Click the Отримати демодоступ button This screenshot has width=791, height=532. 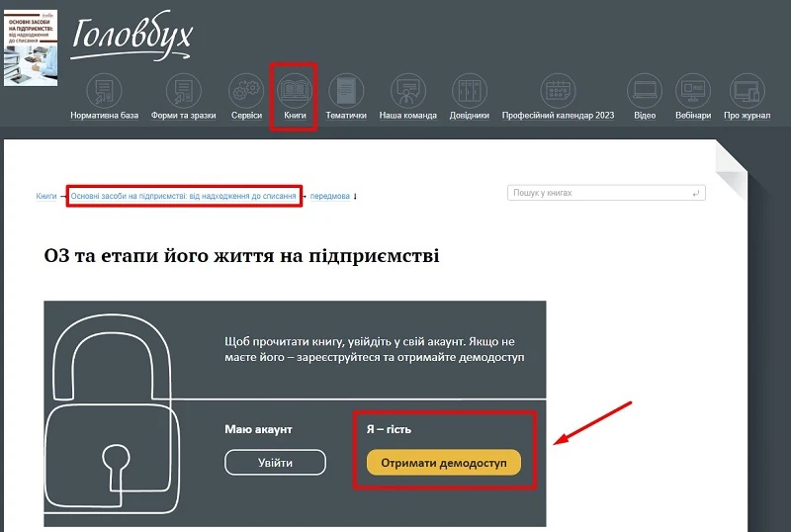point(444,463)
